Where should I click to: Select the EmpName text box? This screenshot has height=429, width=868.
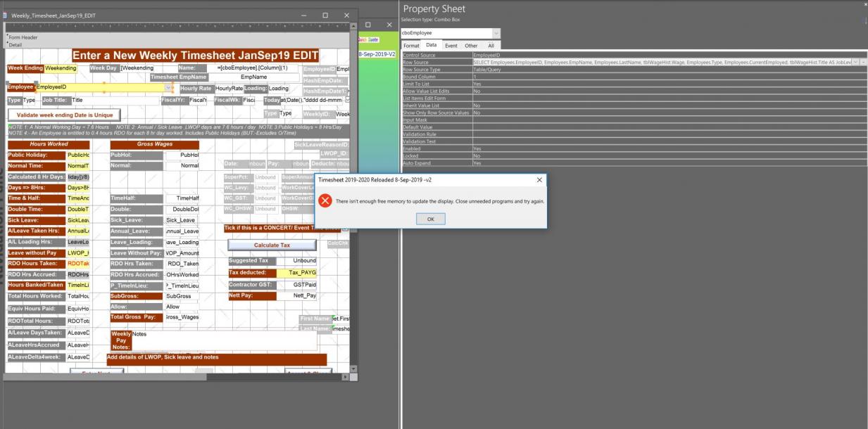[x=253, y=77]
